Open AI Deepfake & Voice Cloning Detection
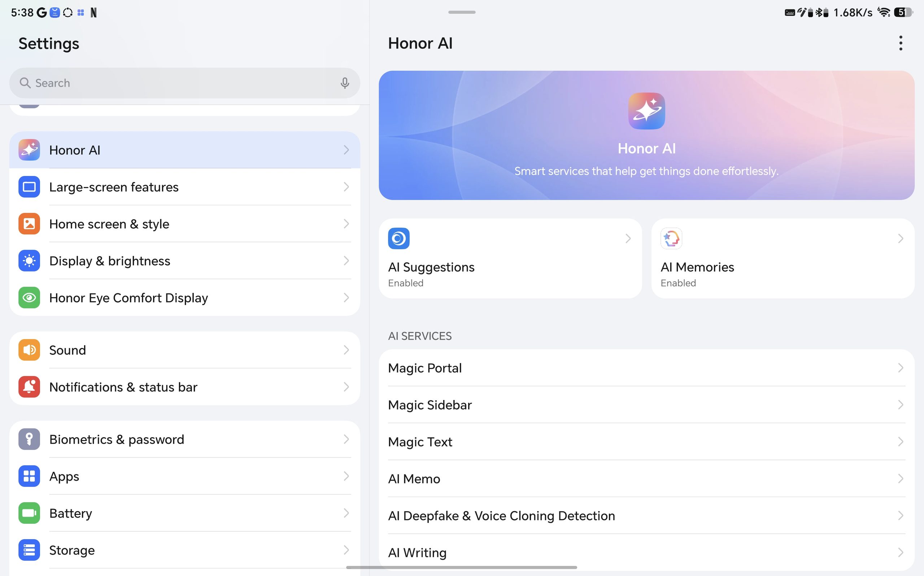 pos(646,515)
